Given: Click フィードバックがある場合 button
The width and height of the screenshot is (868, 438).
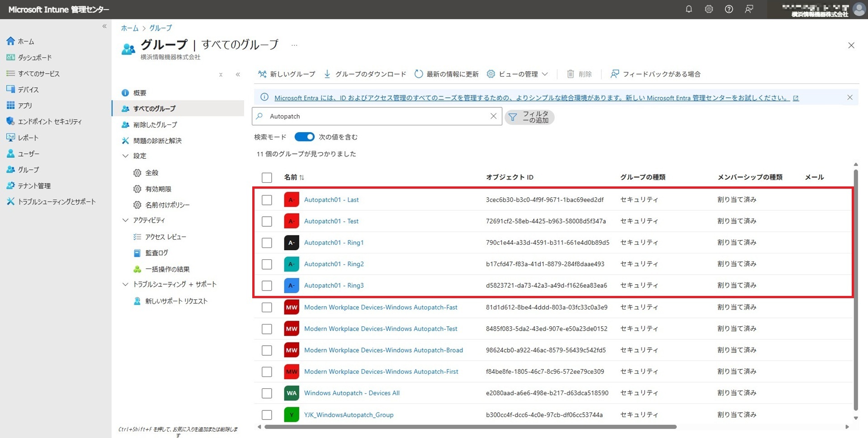Looking at the screenshot, I should point(656,74).
